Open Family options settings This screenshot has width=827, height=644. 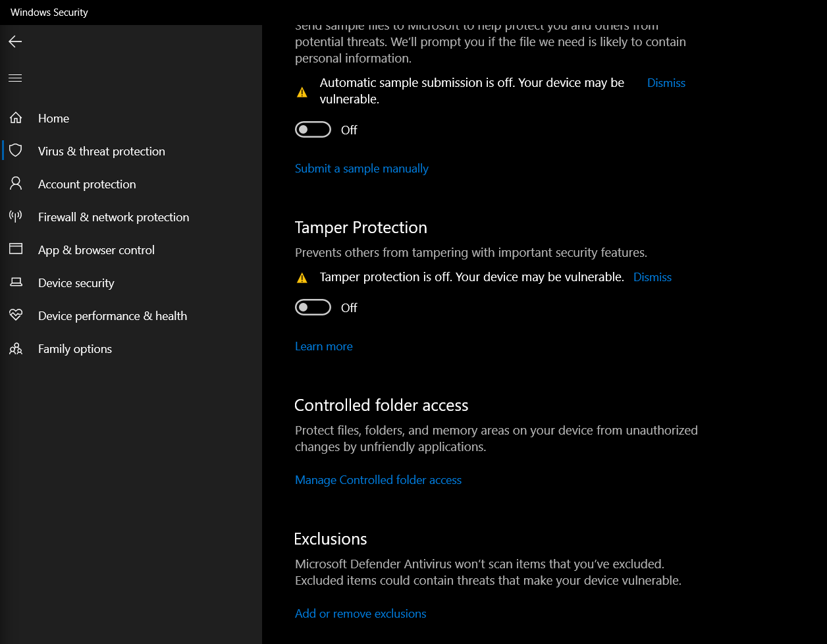coord(74,348)
